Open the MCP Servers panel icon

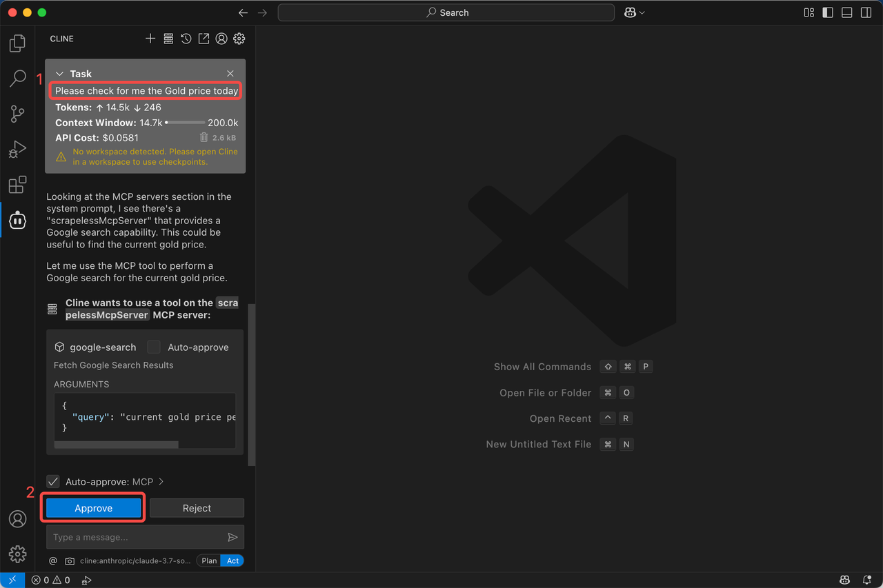pos(168,39)
